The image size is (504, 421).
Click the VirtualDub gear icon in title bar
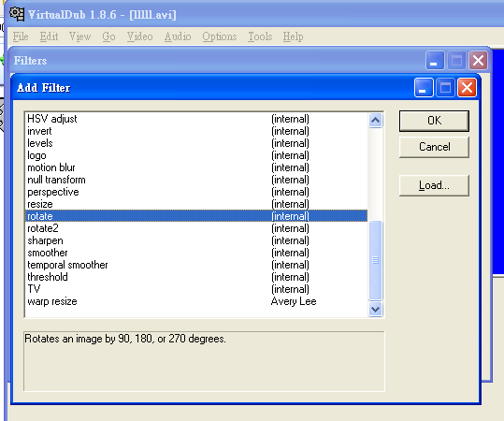point(17,14)
